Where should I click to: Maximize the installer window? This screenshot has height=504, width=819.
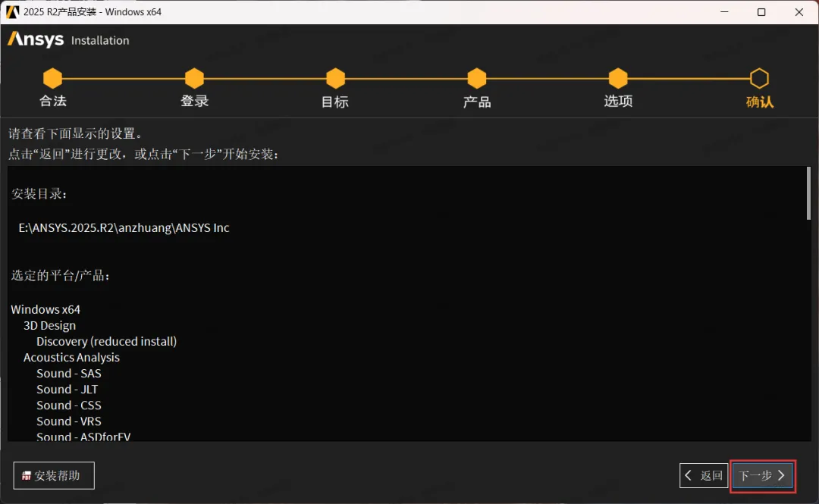761,11
